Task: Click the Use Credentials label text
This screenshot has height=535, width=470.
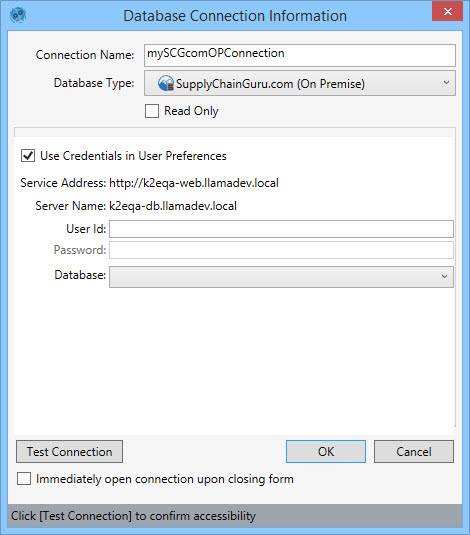Action: tap(133, 156)
